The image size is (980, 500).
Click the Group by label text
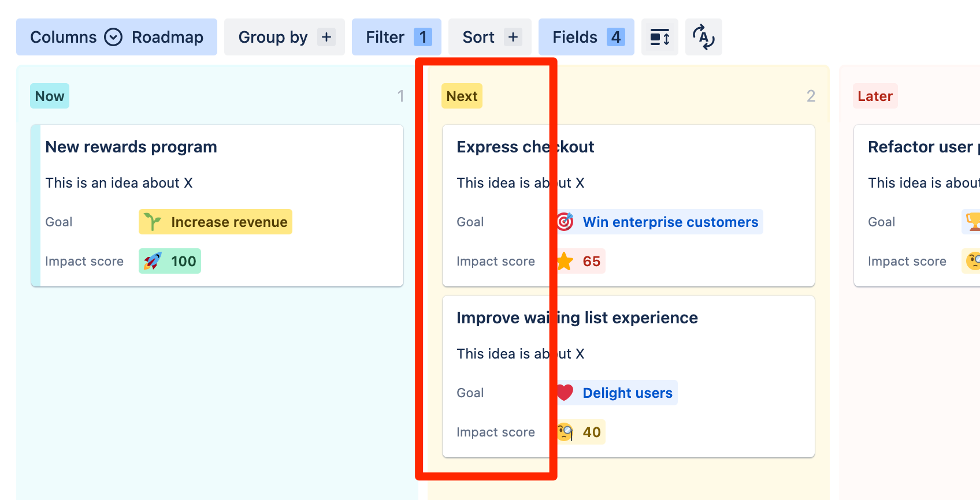[273, 37]
